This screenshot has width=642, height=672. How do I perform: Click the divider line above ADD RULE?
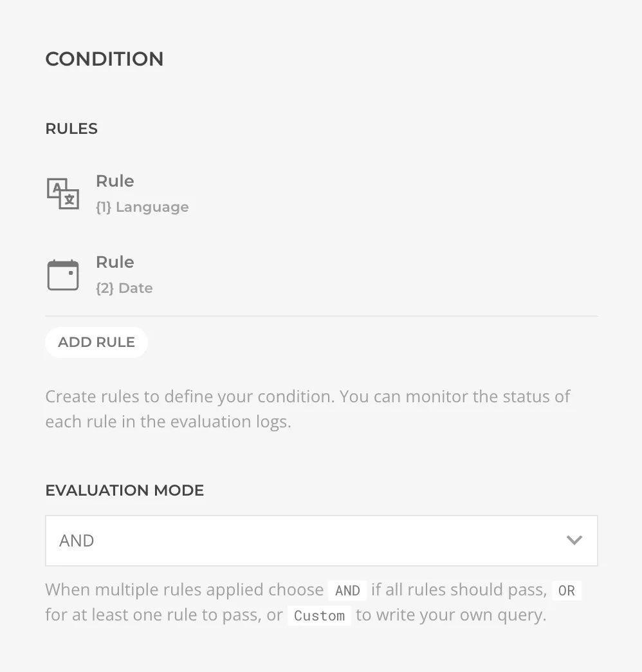point(321,316)
